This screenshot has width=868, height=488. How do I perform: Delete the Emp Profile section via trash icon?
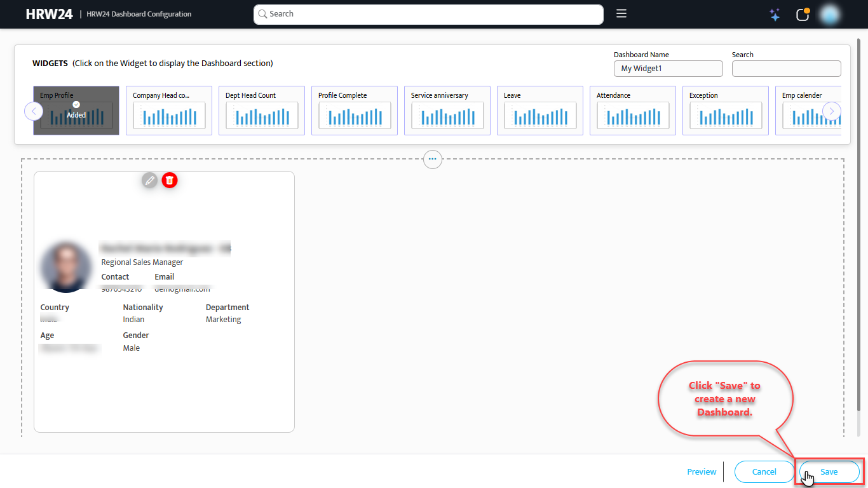click(169, 180)
